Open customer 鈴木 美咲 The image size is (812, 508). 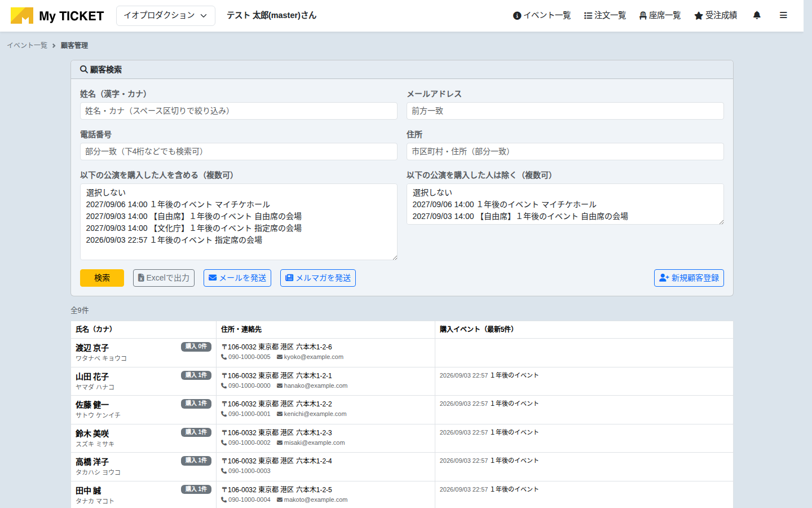coord(92,433)
